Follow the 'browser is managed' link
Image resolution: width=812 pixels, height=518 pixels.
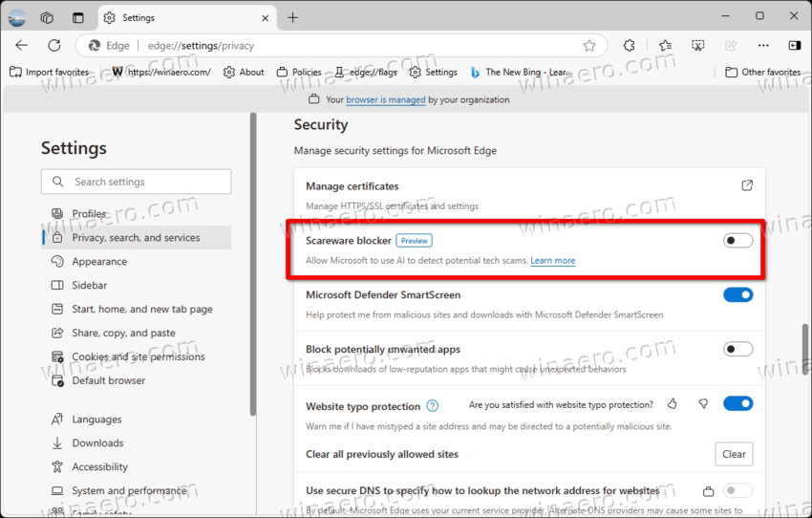pyautogui.click(x=386, y=99)
